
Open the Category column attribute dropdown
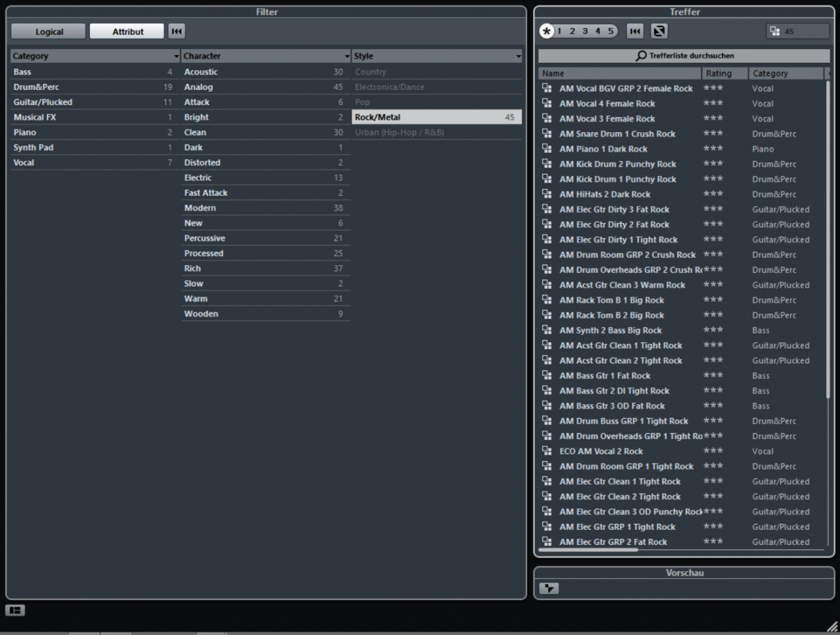point(176,56)
